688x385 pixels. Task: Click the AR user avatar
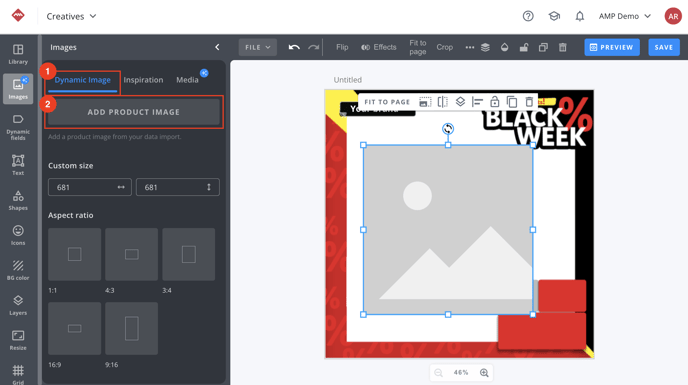[673, 16]
